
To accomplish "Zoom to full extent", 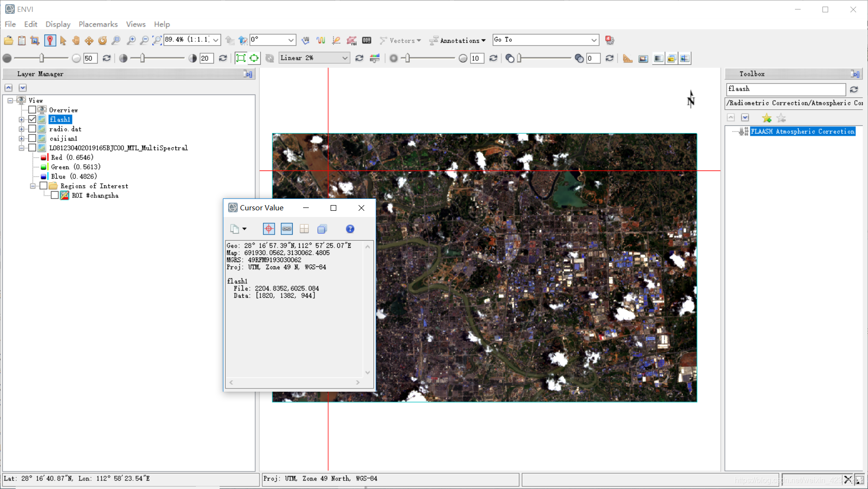I will pos(157,40).
